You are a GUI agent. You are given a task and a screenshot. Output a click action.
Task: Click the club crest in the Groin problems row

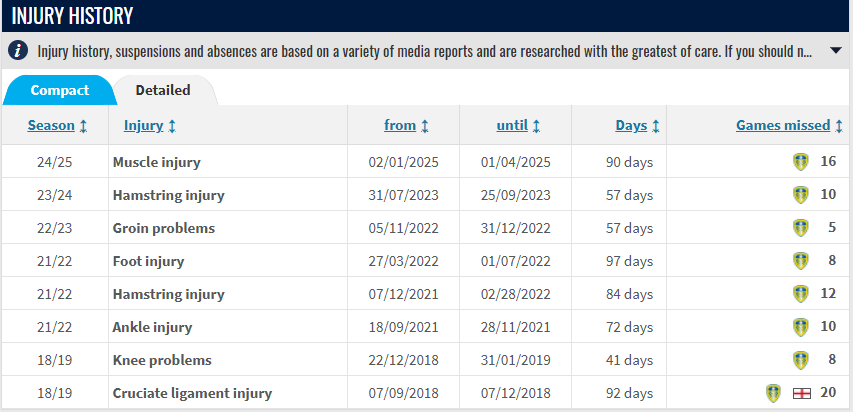coord(800,228)
